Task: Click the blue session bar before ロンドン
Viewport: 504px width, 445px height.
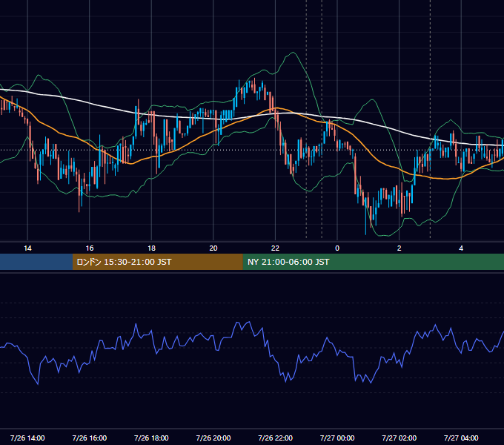Action: [x=36, y=262]
